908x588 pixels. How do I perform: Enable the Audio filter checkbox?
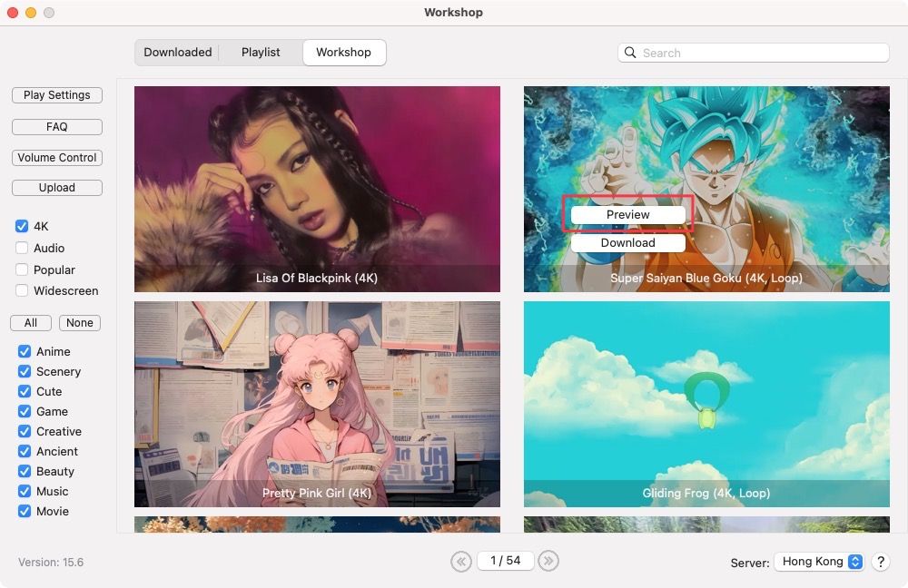[23, 248]
